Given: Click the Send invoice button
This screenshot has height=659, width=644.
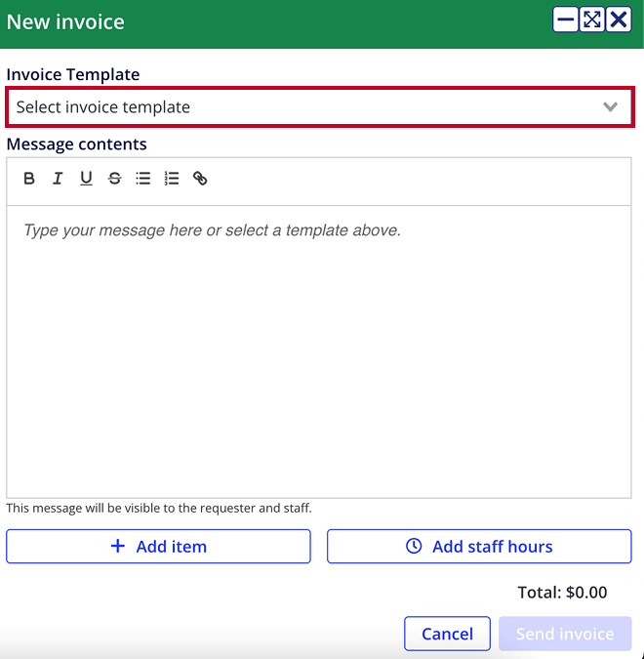Looking at the screenshot, I should coord(565,634).
